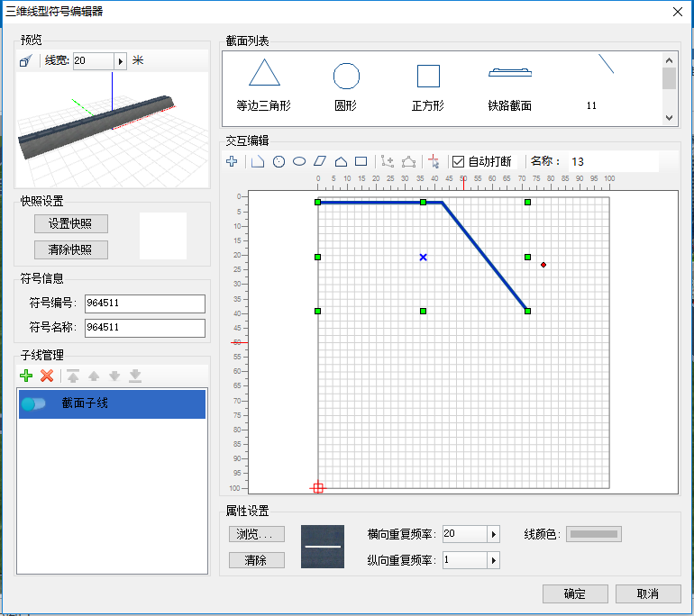Click the 浏览... button
The height and width of the screenshot is (616, 694).
pyautogui.click(x=257, y=534)
